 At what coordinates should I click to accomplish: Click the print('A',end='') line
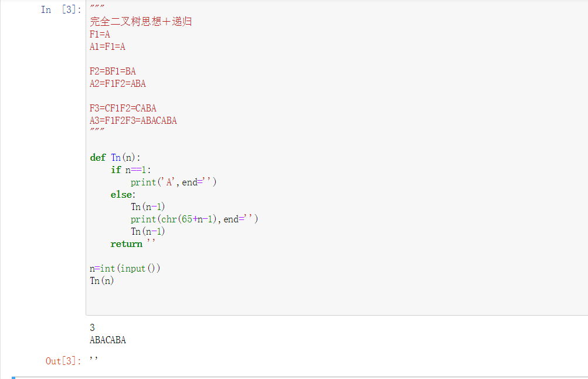coord(174,182)
